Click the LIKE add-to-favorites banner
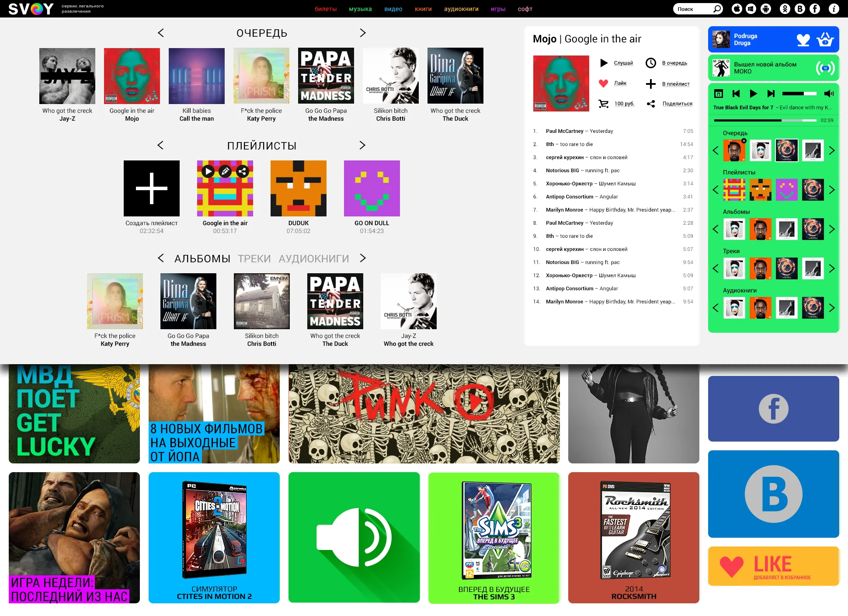The width and height of the screenshot is (848, 616). coord(774,566)
